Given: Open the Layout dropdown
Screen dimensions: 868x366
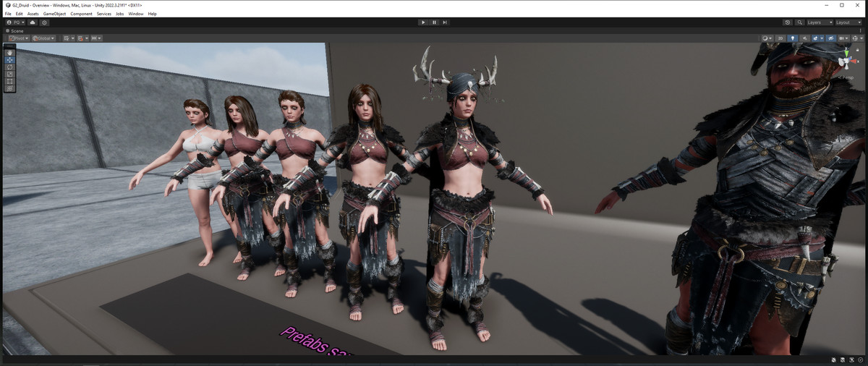Looking at the screenshot, I should click(848, 22).
